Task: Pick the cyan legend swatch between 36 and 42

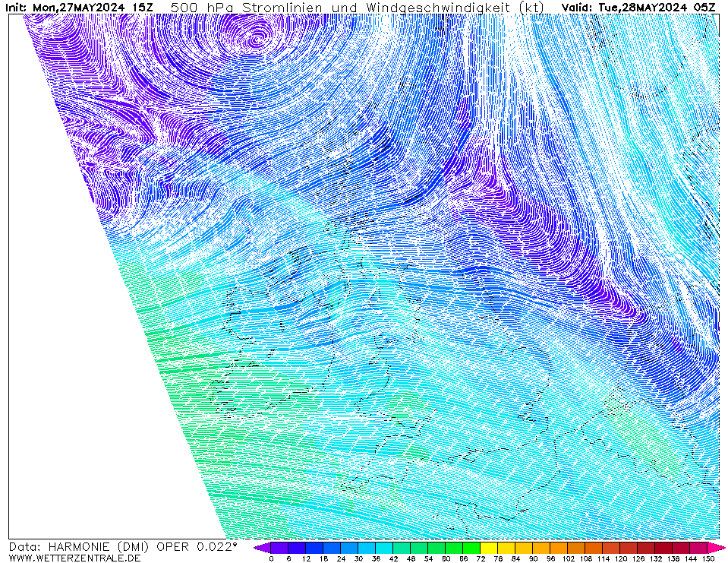Action: (x=384, y=548)
